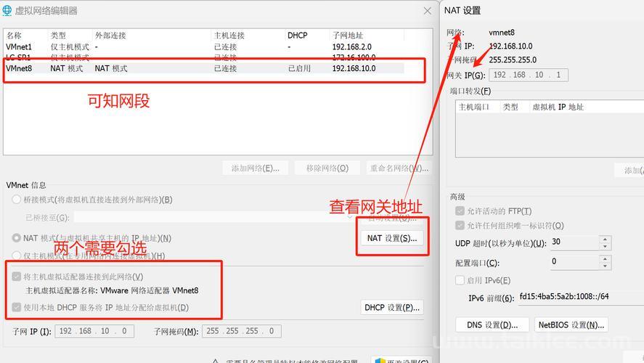Click the 子网 IP input field
Image resolution: width=644 pixels, height=363 pixels.
pyautogui.click(x=94, y=331)
